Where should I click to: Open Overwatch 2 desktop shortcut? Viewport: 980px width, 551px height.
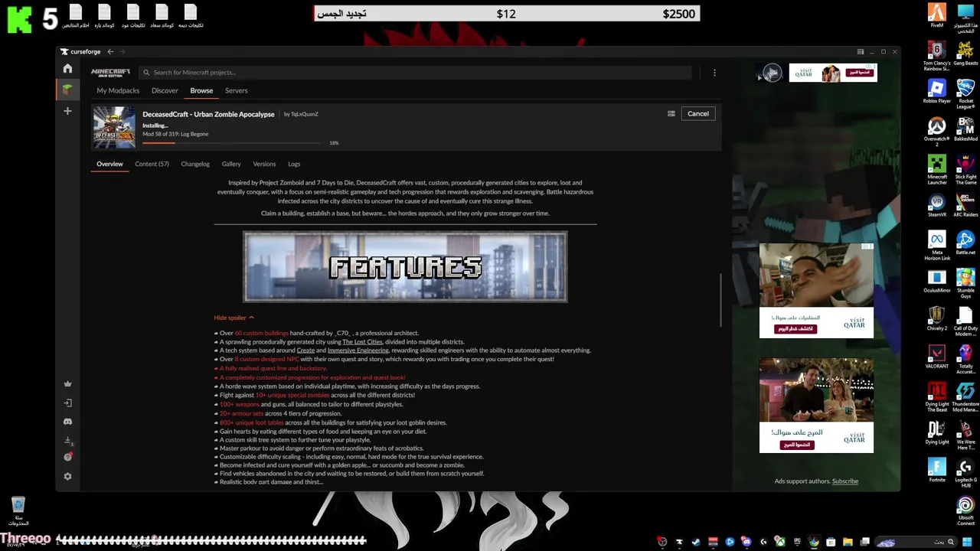point(937,132)
